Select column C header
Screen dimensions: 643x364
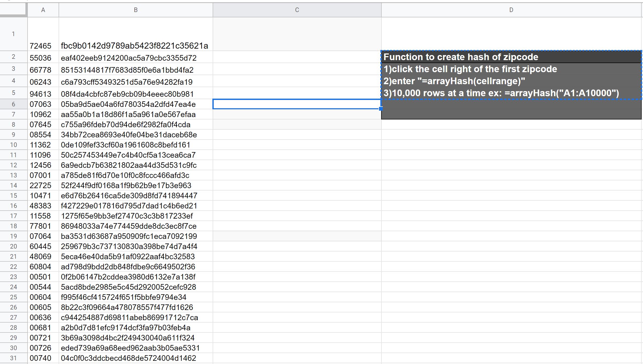(x=296, y=10)
